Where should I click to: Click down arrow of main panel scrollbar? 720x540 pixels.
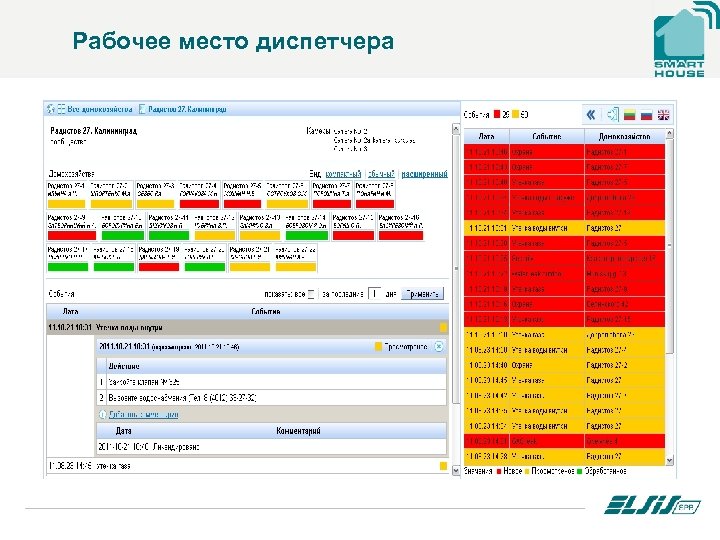pos(456,470)
